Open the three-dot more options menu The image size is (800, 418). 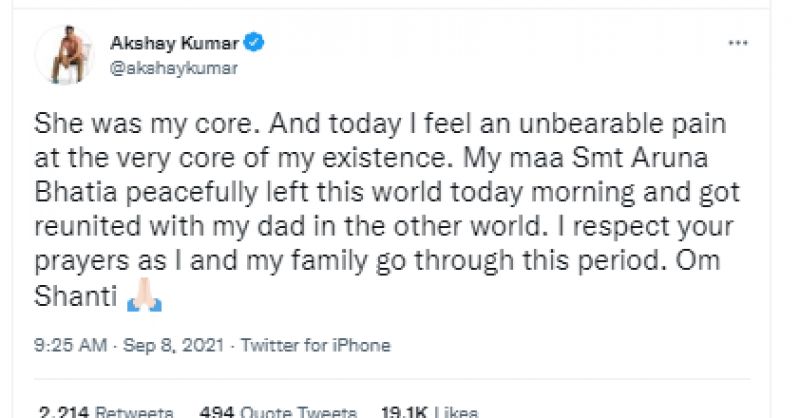pos(738,46)
